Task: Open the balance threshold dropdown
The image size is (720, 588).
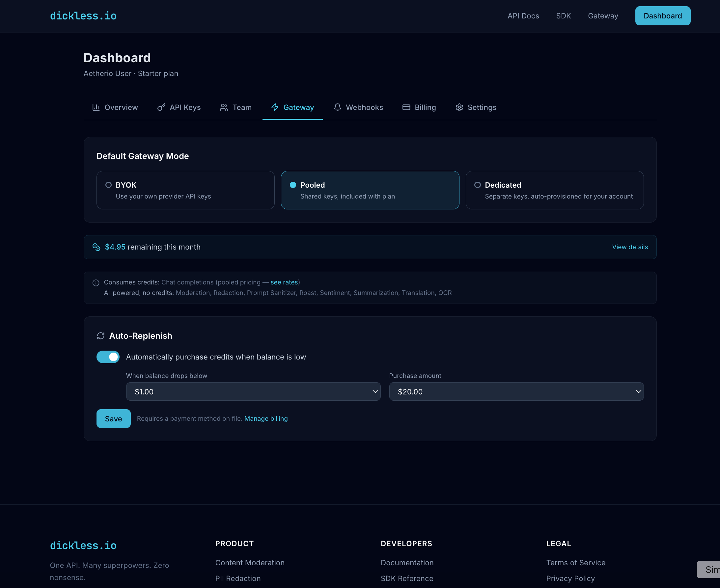Action: pyautogui.click(x=253, y=391)
